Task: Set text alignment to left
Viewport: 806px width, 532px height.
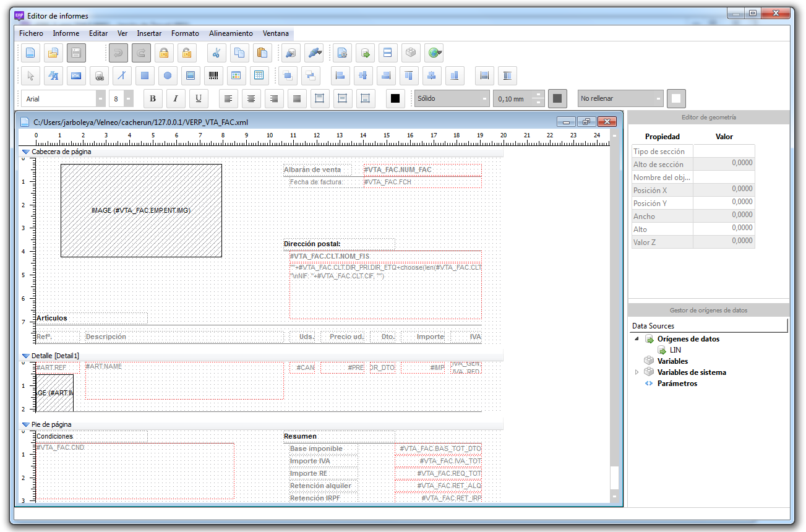Action: coord(228,98)
